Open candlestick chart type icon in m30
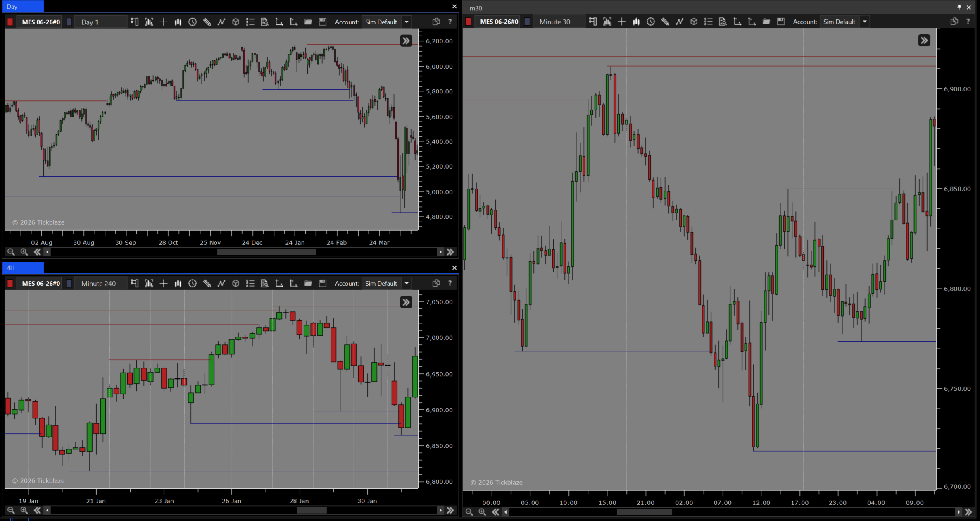The height and width of the screenshot is (521, 980). pyautogui.click(x=636, y=22)
